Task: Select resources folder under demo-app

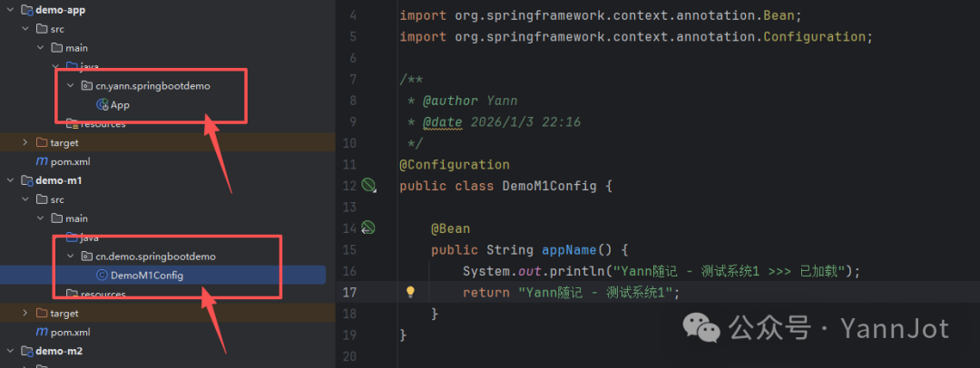Action: click(103, 124)
